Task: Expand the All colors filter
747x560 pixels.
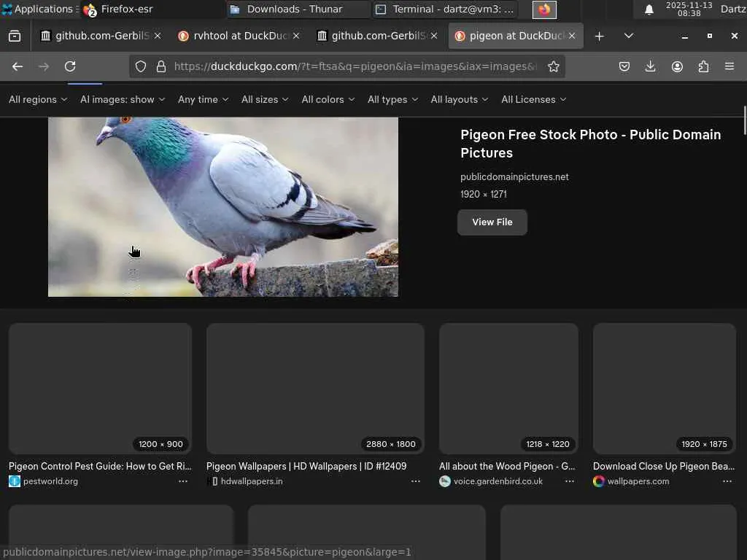Action: 328,99
